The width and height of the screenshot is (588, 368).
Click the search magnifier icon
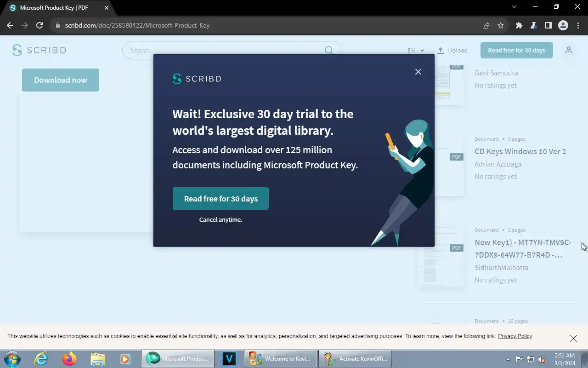(329, 50)
